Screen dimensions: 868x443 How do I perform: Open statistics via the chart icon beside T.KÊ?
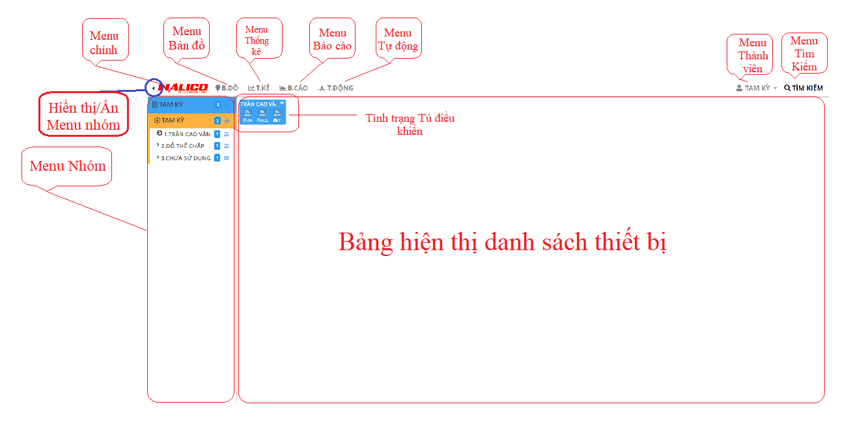[251, 87]
